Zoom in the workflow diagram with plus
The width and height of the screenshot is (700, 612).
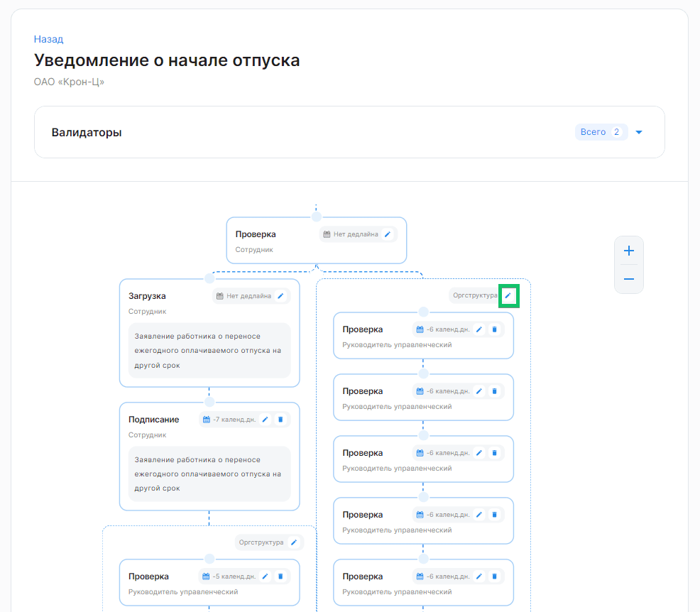tap(628, 251)
